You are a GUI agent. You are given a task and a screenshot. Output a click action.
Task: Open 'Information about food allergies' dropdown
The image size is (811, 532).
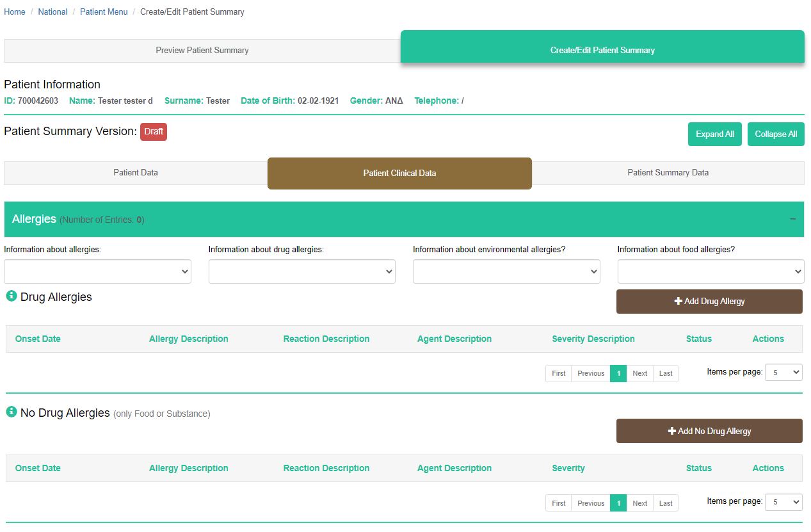[x=711, y=271]
